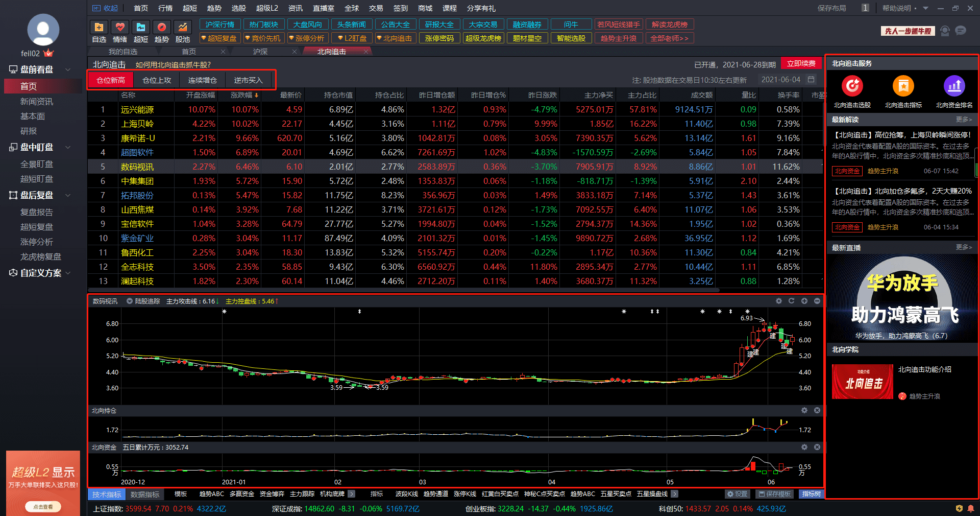The width and height of the screenshot is (980, 516).
Task: Collapse the 盘后复盘 sidebar section
Action: click(68, 195)
